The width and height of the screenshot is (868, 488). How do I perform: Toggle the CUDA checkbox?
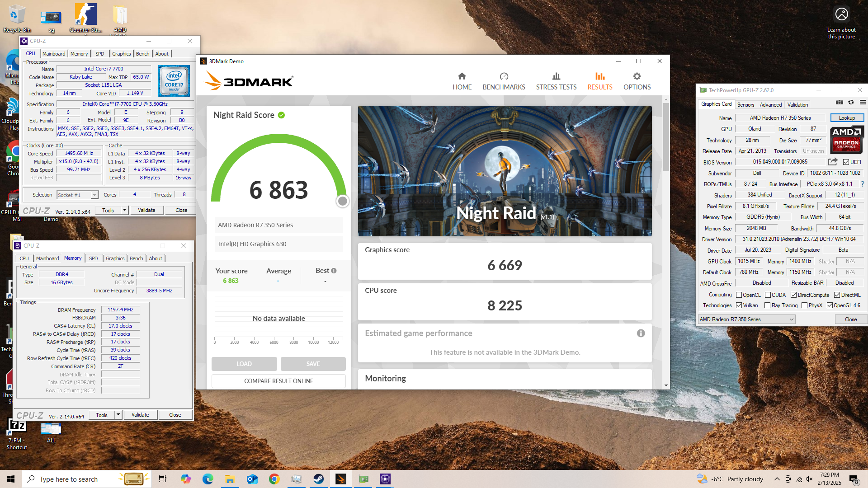[x=768, y=295]
